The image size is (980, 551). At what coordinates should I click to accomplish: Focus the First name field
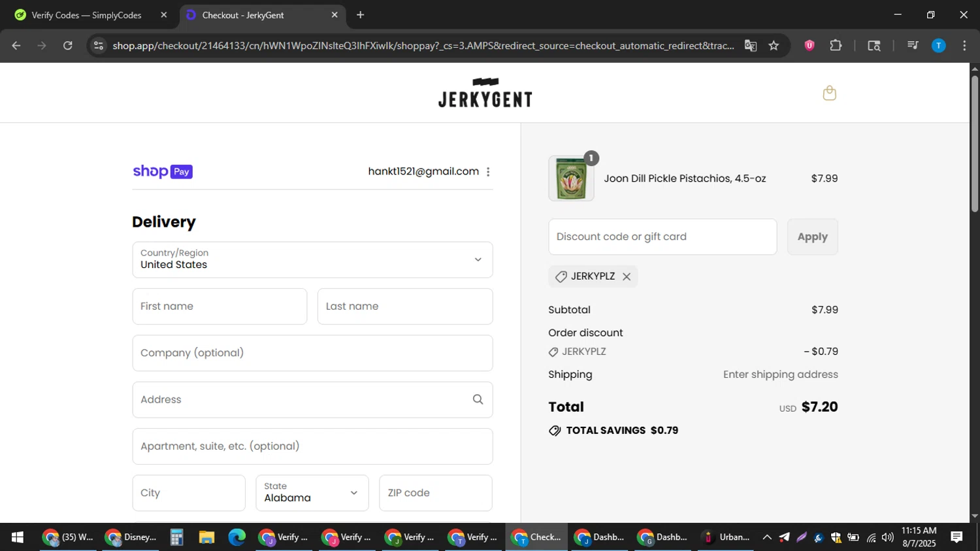pos(220,307)
